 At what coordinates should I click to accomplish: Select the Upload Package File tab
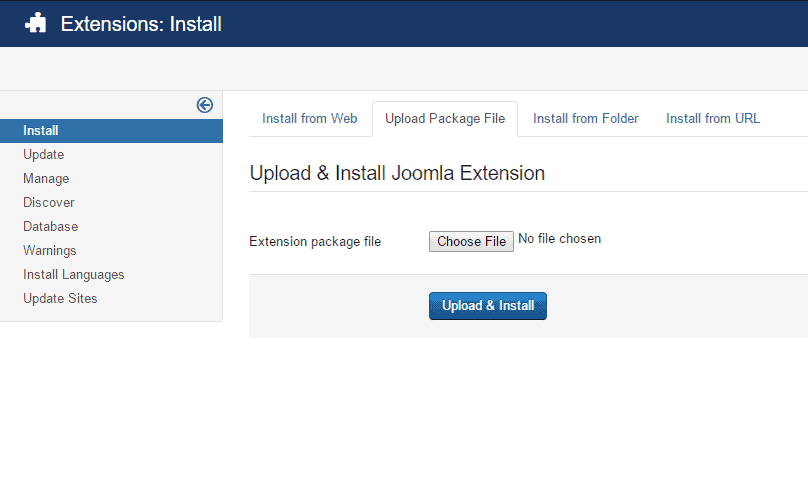click(x=445, y=119)
